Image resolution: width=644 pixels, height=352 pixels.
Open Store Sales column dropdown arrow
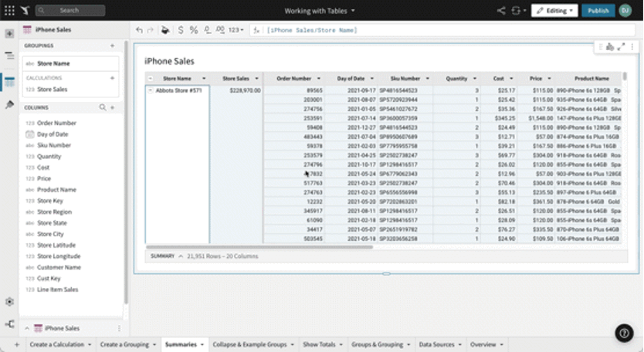click(x=256, y=78)
